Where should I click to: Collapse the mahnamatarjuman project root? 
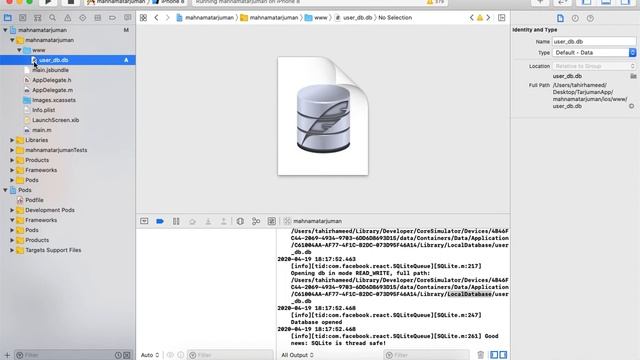pos(5,30)
